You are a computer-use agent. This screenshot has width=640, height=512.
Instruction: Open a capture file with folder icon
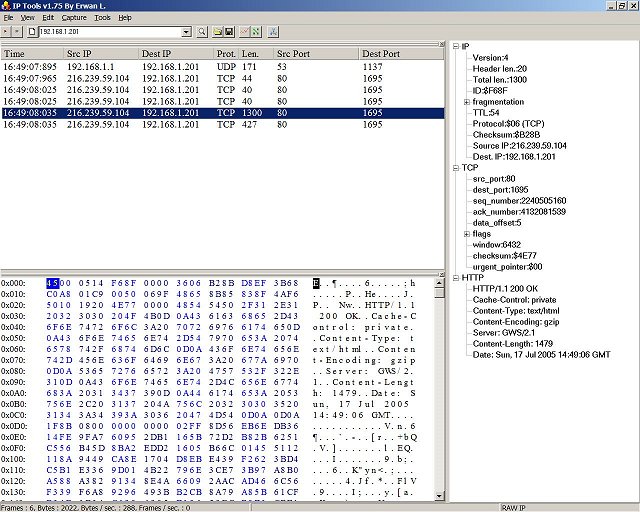(218, 33)
